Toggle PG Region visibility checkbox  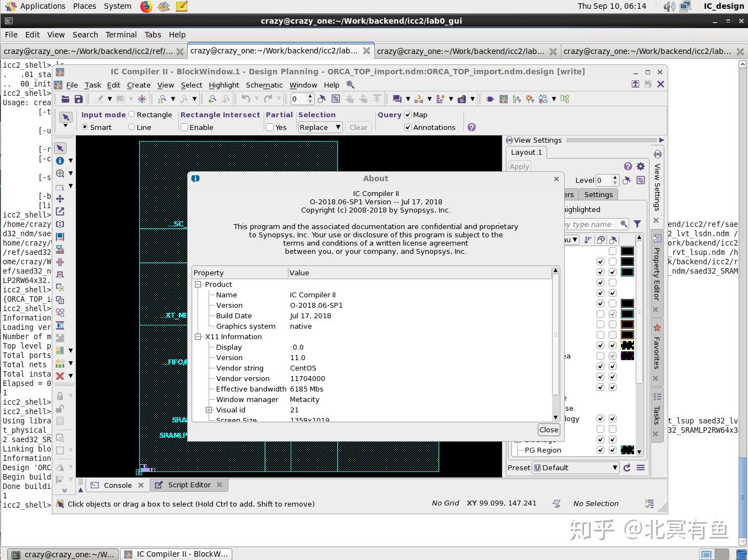coord(600,450)
